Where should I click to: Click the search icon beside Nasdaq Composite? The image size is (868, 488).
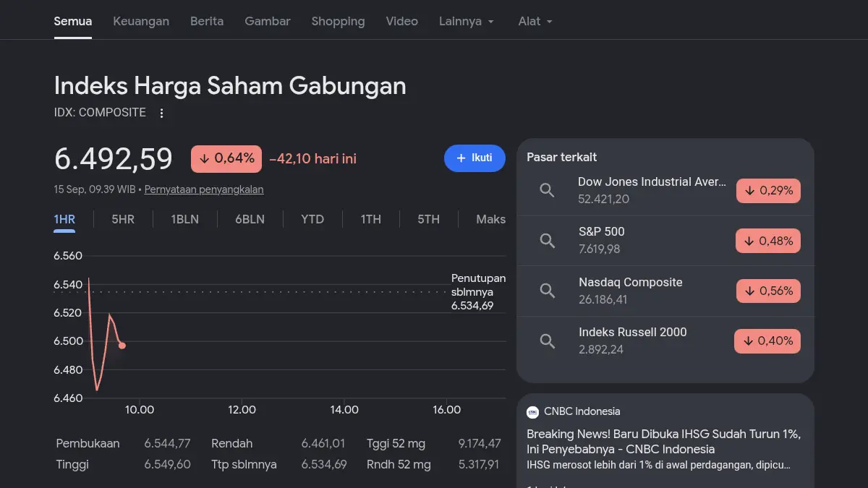548,291
